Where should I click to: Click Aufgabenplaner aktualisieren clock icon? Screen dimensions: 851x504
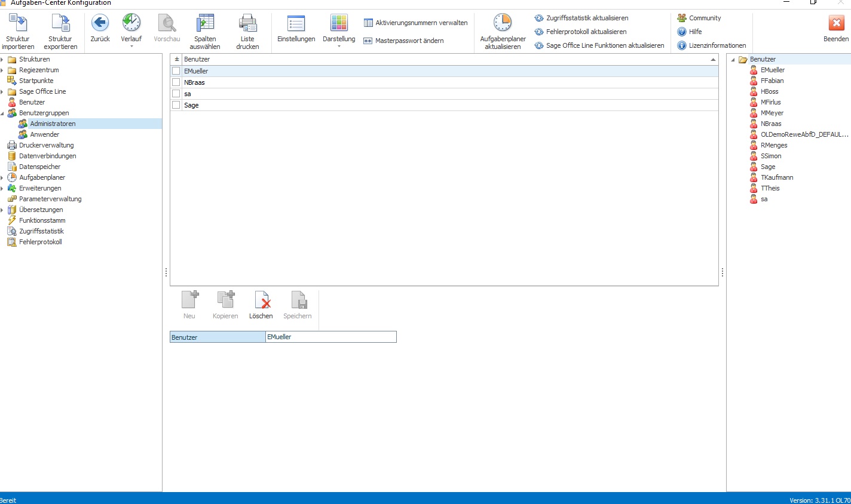click(503, 23)
